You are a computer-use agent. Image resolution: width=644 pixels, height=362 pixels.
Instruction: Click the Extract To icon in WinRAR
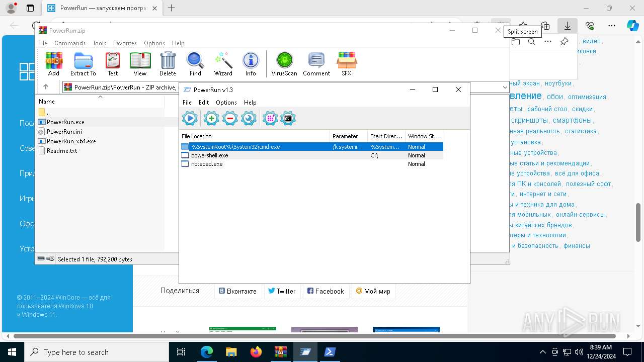tap(83, 64)
